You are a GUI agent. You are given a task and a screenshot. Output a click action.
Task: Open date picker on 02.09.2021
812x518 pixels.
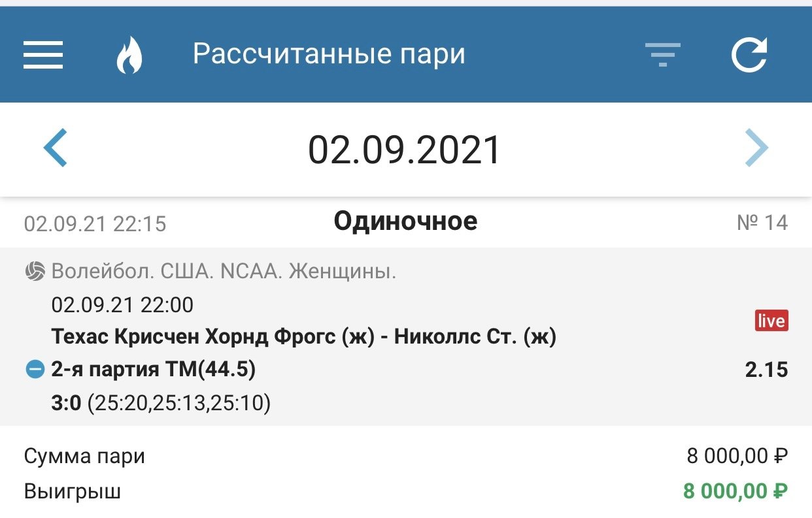tap(405, 150)
